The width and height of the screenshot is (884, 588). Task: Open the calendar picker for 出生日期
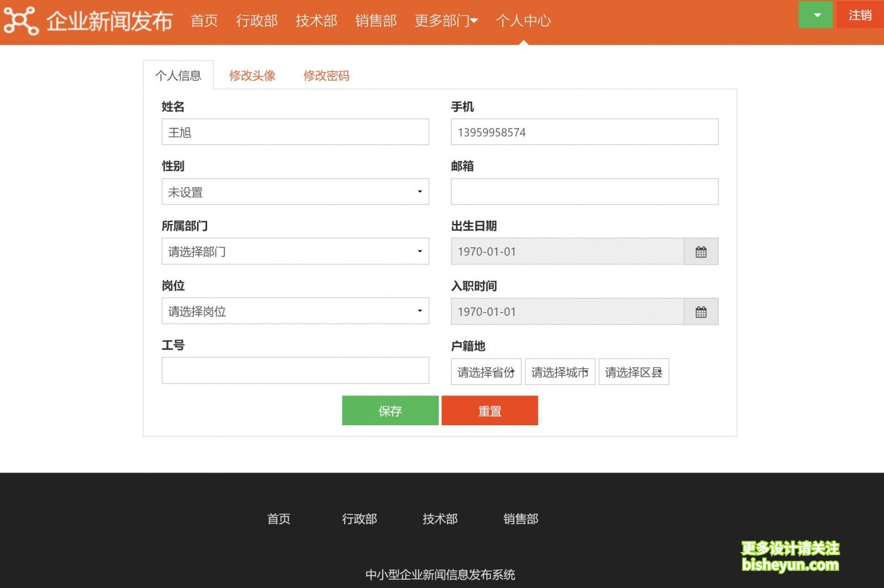701,251
